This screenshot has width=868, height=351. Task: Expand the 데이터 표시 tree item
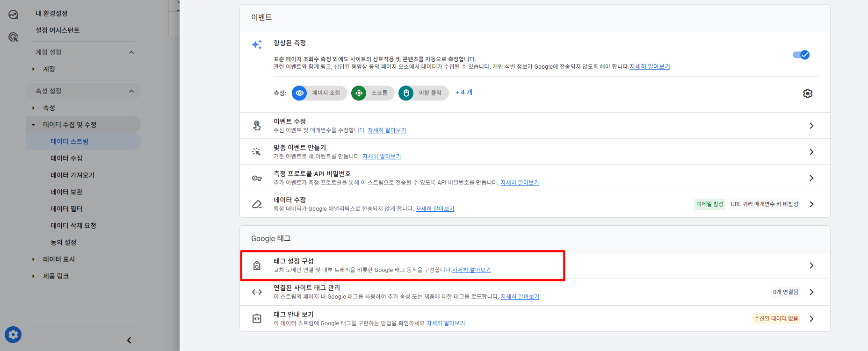(x=34, y=259)
